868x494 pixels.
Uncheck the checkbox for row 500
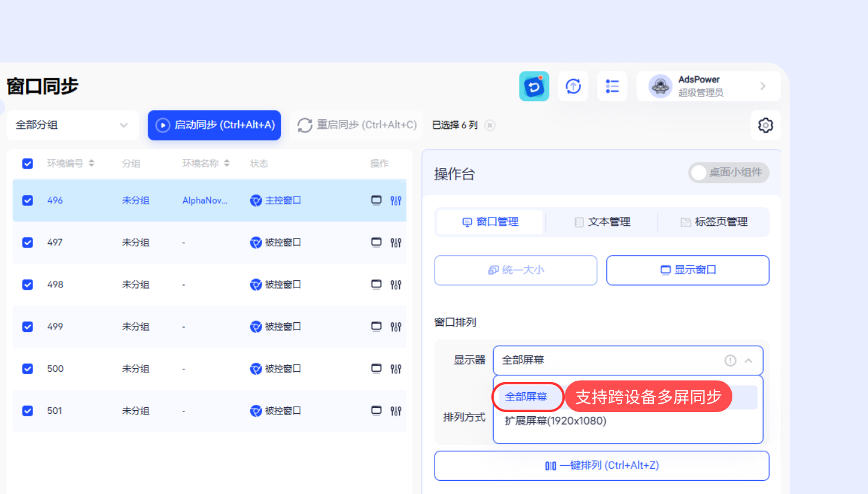tap(28, 369)
